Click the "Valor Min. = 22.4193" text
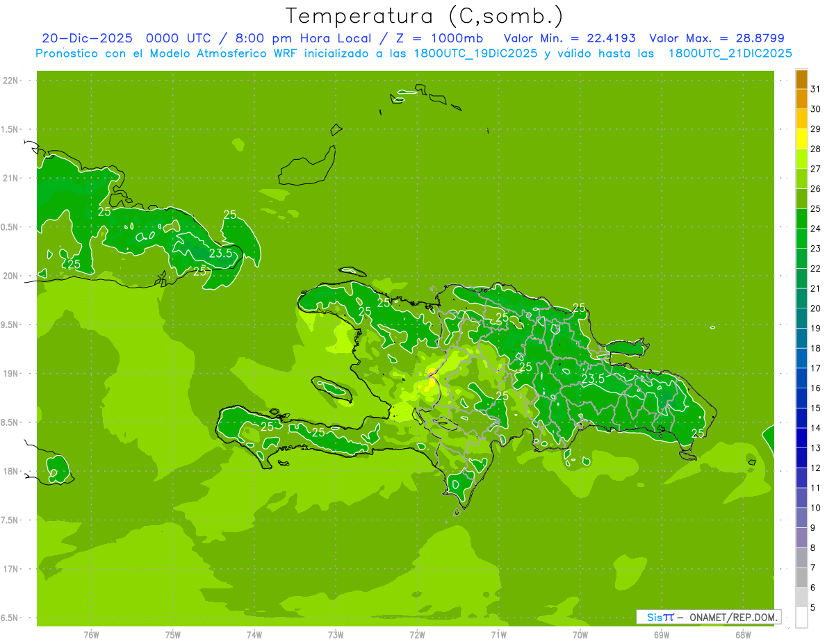The width and height of the screenshot is (834, 644). click(x=569, y=38)
